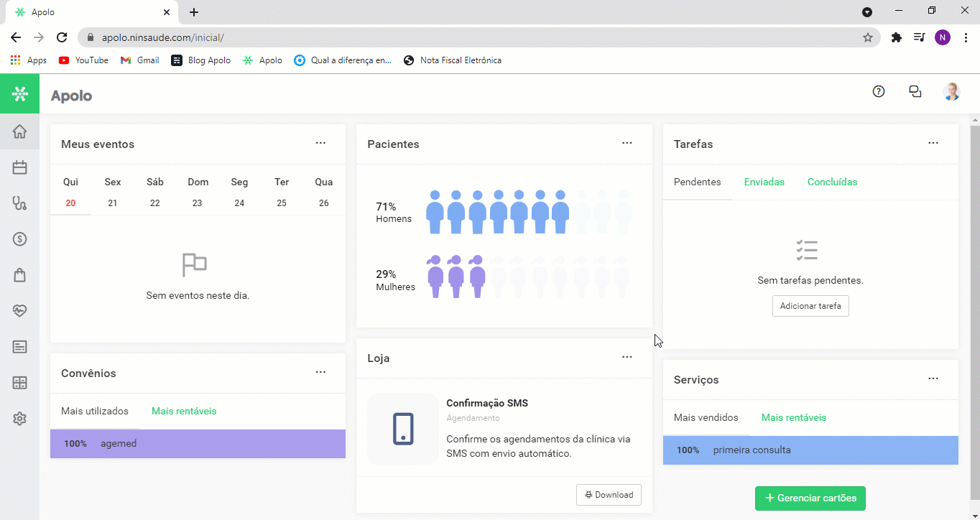Open the Meus eventos card options menu
This screenshot has width=980, height=520.
tap(320, 143)
